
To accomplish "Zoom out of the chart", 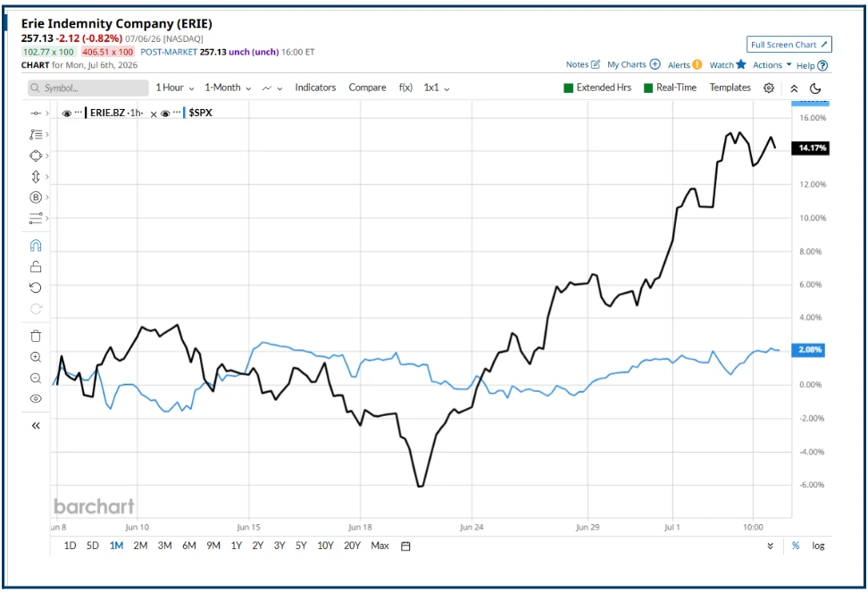I will (36, 378).
